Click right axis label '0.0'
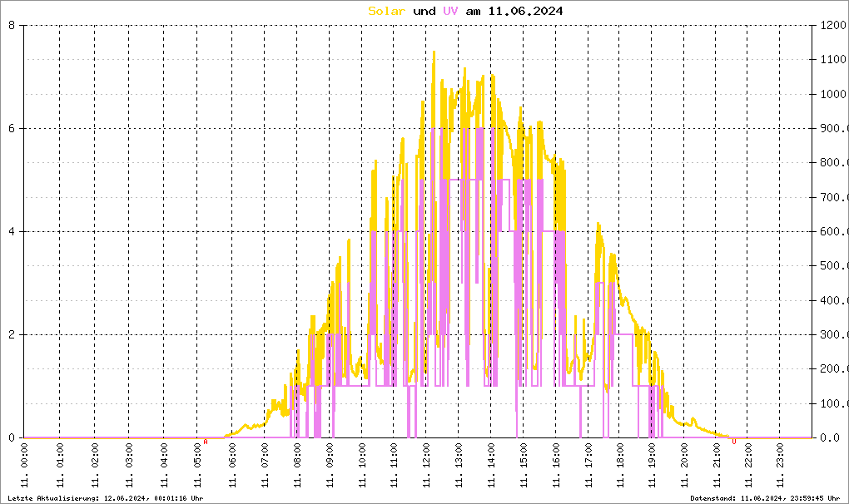 pos(830,438)
